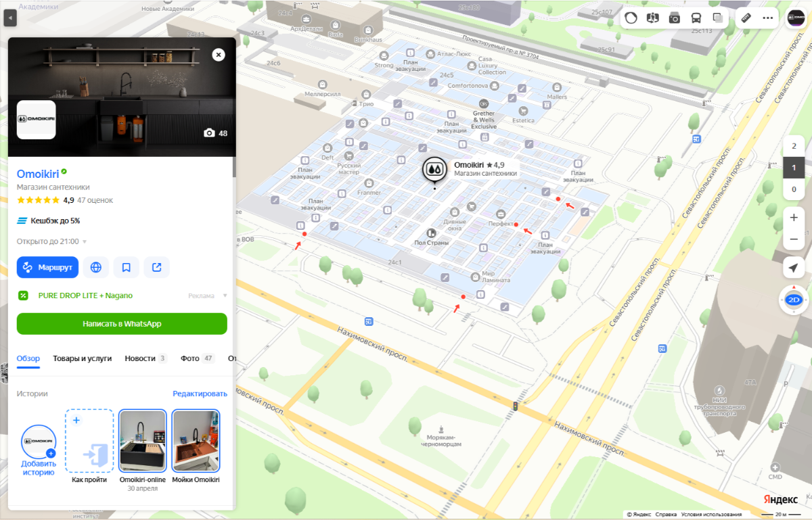This screenshot has height=520, width=812.
Task: Open the Справка footer link
Action: click(666, 515)
